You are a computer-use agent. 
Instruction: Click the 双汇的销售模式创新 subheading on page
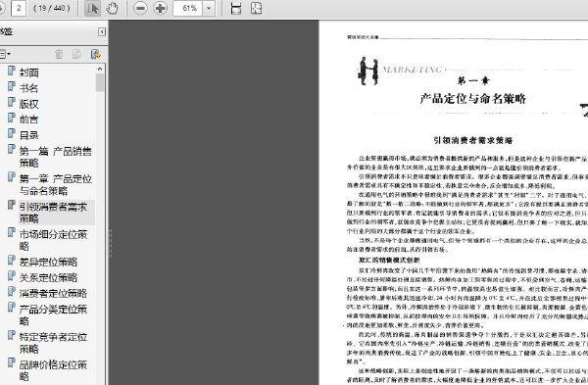click(x=389, y=260)
